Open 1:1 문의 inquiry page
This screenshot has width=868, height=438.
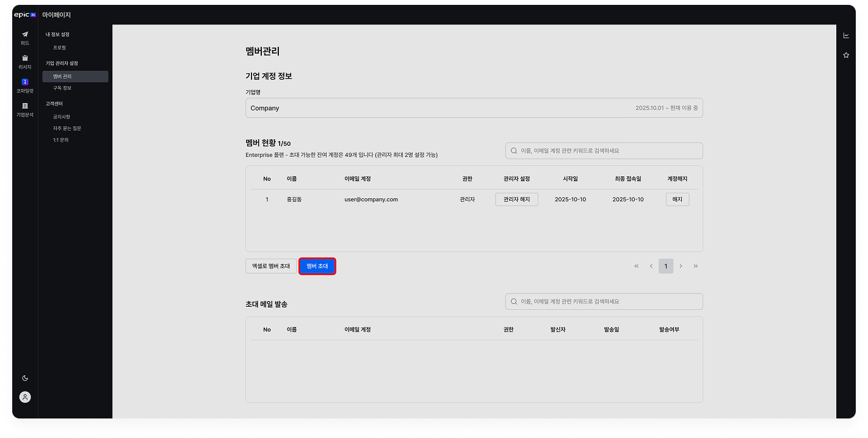coord(60,140)
